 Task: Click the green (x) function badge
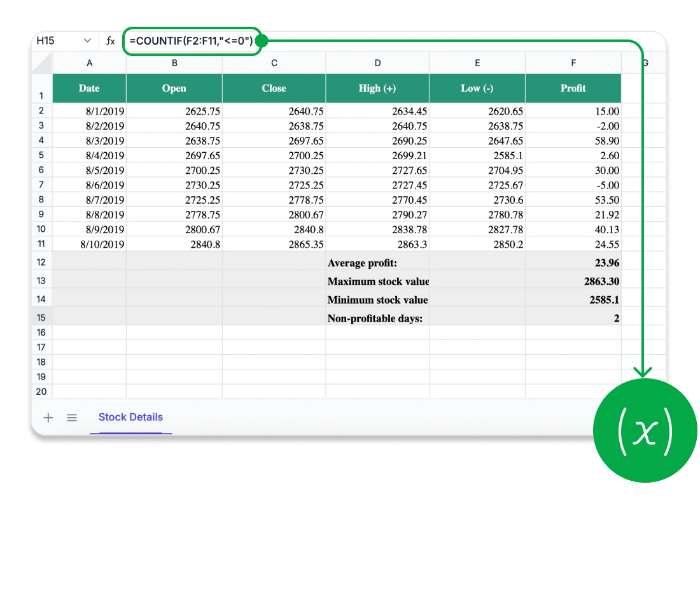(644, 431)
